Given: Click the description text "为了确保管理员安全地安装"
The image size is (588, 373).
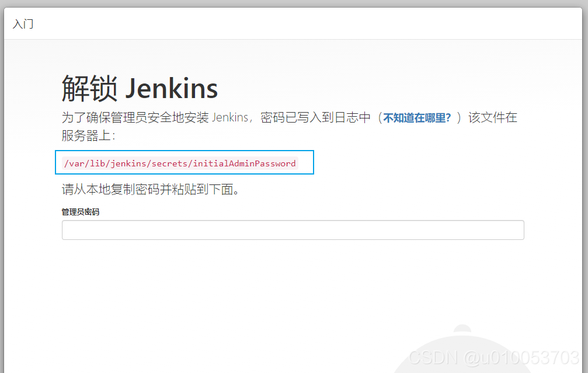Looking at the screenshot, I should click(135, 118).
